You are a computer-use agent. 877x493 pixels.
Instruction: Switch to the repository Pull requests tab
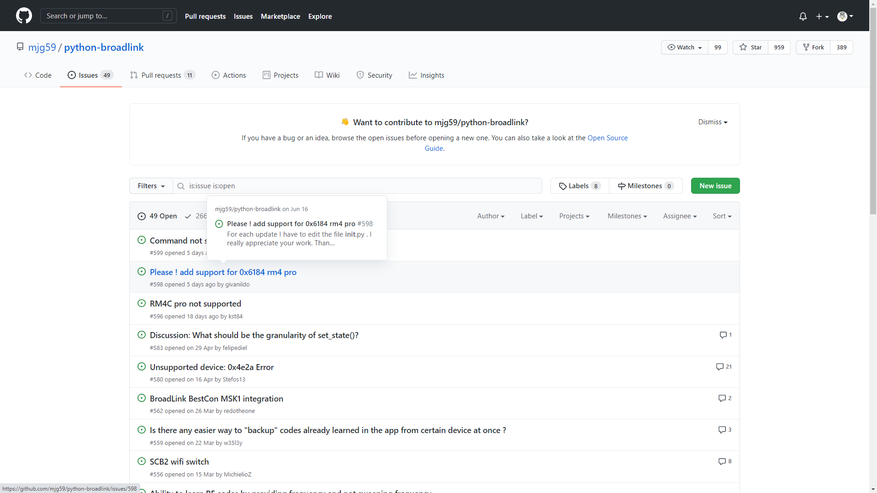pyautogui.click(x=162, y=75)
